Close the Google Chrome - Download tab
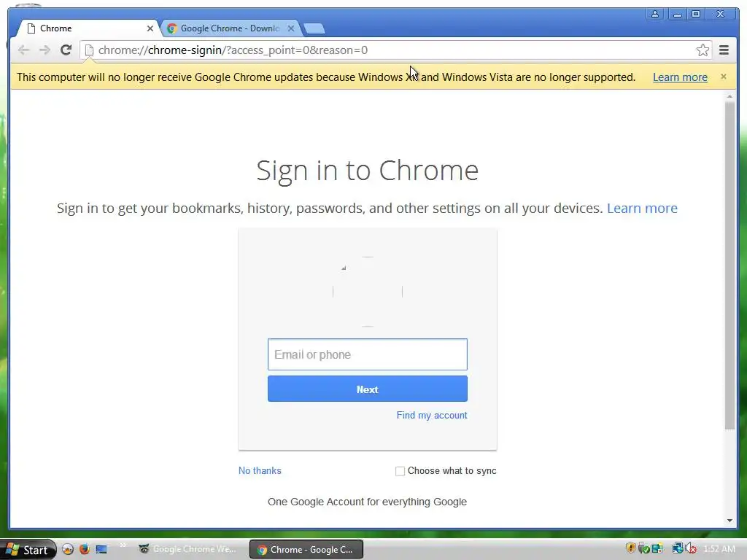 pyautogui.click(x=290, y=28)
